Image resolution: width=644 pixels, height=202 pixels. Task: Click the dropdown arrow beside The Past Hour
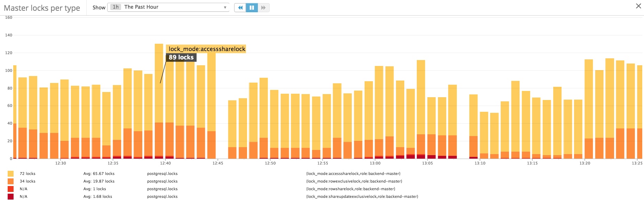[x=225, y=7]
